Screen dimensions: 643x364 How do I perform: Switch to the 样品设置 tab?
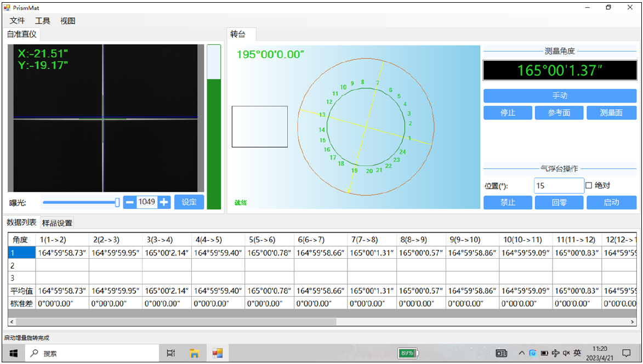pyautogui.click(x=58, y=223)
